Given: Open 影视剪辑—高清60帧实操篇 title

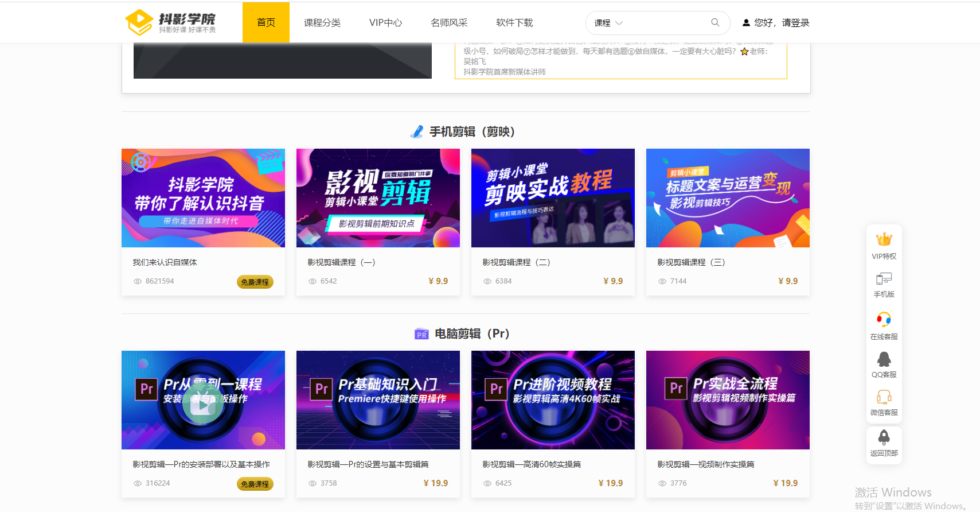Looking at the screenshot, I should (532, 464).
